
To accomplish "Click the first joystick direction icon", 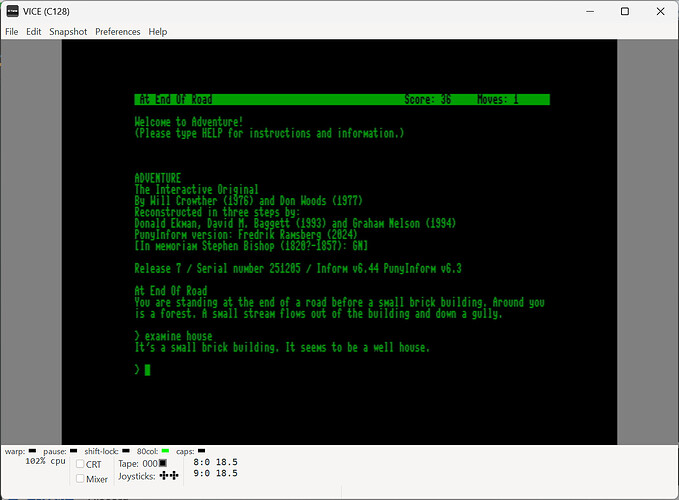I will coord(166,478).
